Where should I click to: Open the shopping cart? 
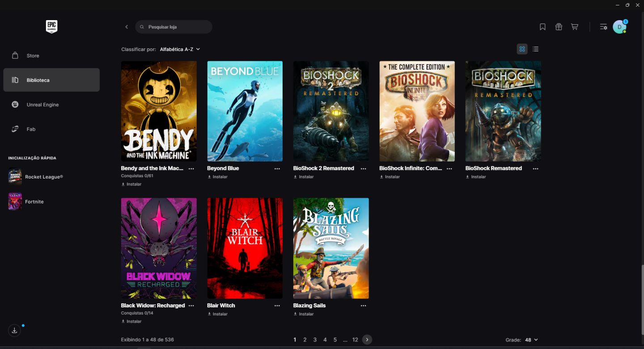coord(575,27)
